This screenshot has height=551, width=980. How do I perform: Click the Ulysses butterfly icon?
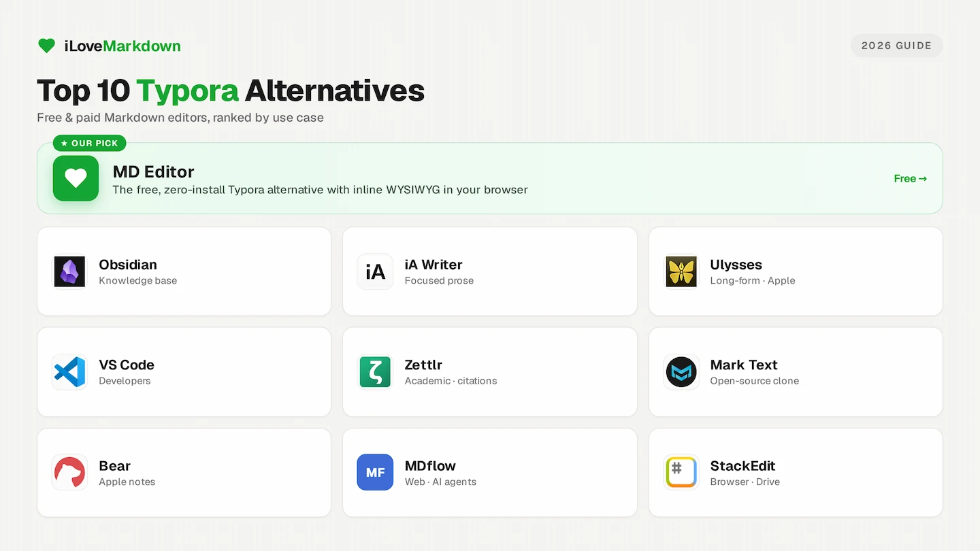pyautogui.click(x=681, y=271)
